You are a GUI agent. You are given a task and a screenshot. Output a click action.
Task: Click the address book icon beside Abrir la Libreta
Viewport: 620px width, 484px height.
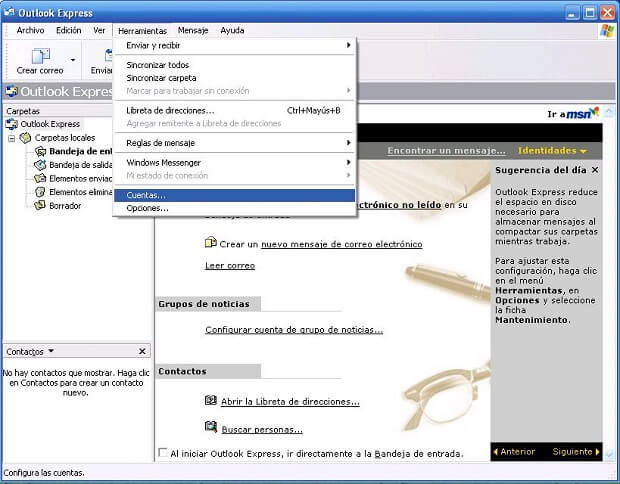(211, 401)
